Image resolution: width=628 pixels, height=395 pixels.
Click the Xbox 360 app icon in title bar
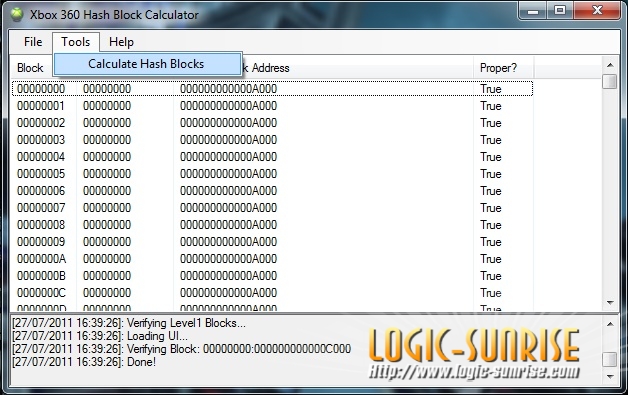(x=16, y=14)
